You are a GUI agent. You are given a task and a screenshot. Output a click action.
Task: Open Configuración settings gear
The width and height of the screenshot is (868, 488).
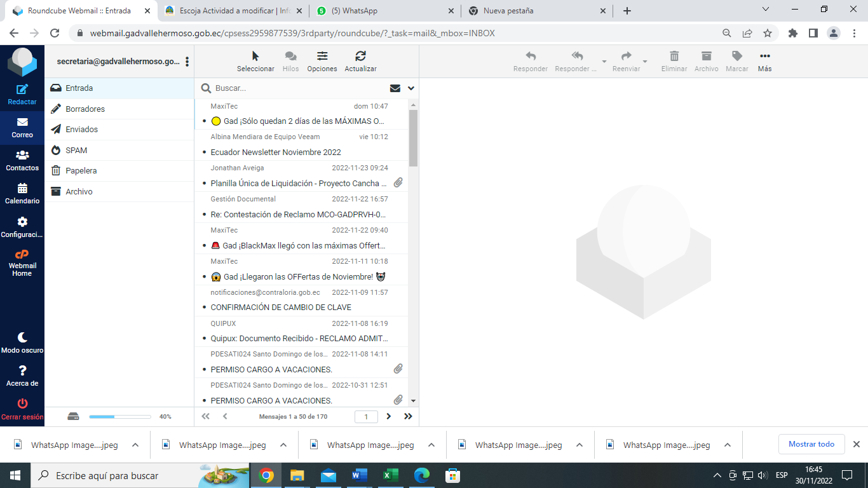pyautogui.click(x=22, y=222)
